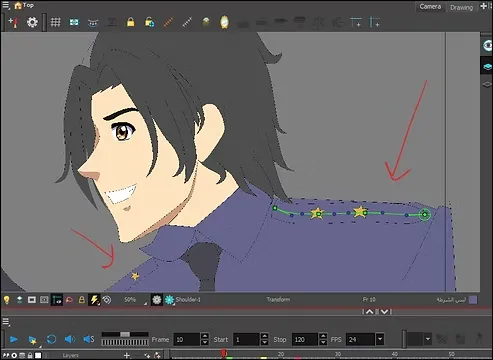493x360 pixels.
Task: Click the orange onion skin icon
Action: [69, 300]
